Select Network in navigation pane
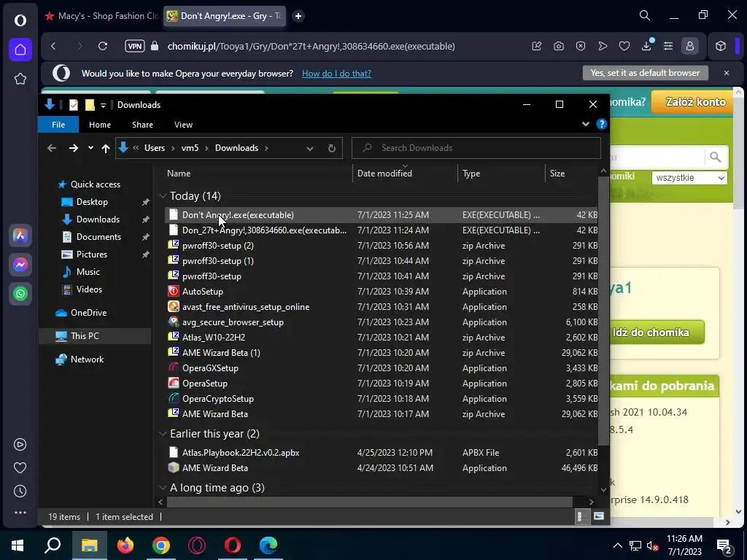747x560 pixels. (87, 359)
